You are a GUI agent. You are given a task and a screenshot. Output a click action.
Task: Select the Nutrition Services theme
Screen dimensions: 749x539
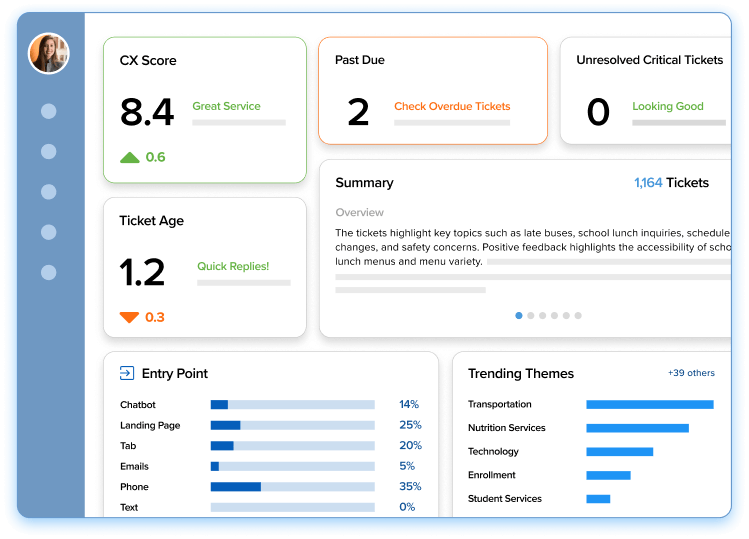click(x=507, y=428)
